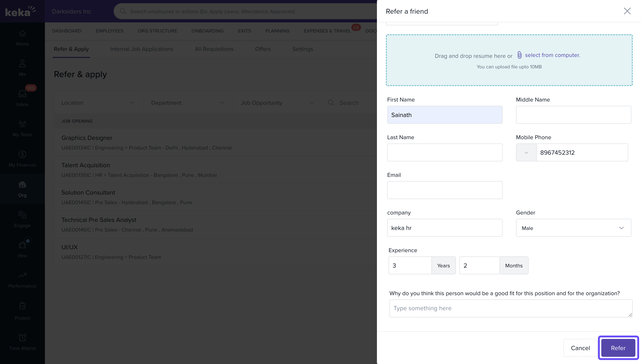Click the paperclip resume attach icon
This screenshot has height=364, width=641.
tap(519, 55)
